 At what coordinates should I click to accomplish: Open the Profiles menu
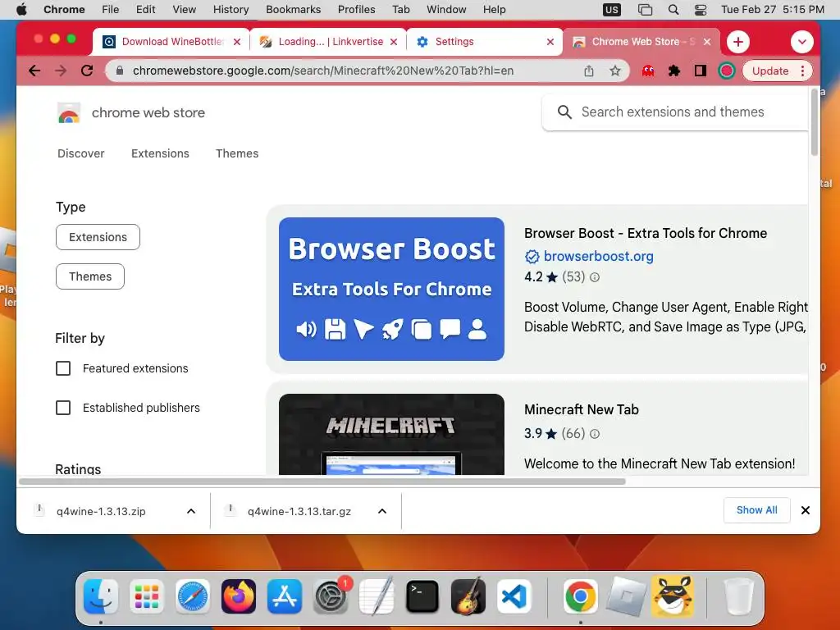(356, 10)
